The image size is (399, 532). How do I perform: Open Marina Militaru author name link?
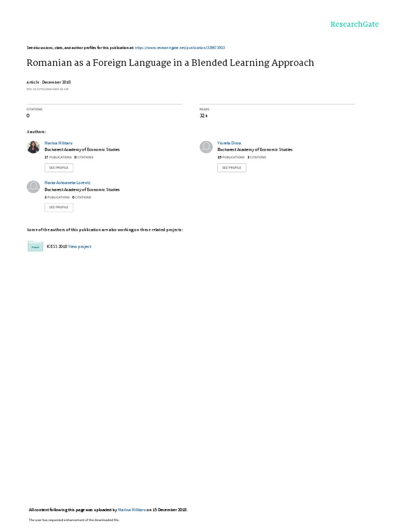pyautogui.click(x=58, y=143)
